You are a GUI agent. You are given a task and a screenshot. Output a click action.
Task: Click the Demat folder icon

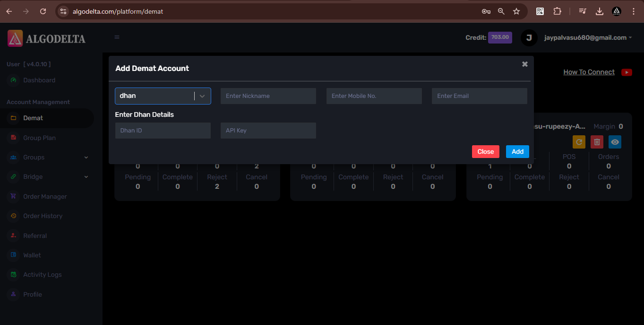[13, 118]
